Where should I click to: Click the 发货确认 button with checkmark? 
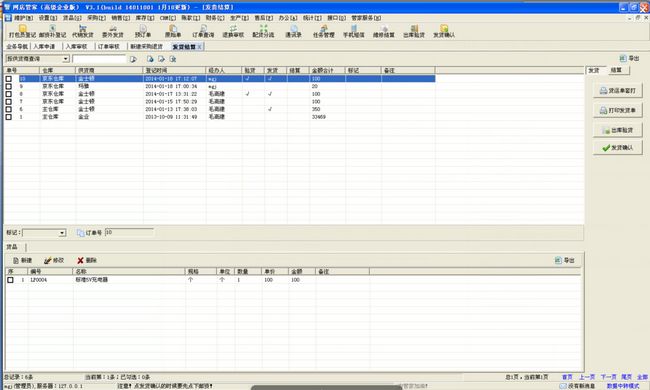click(618, 148)
